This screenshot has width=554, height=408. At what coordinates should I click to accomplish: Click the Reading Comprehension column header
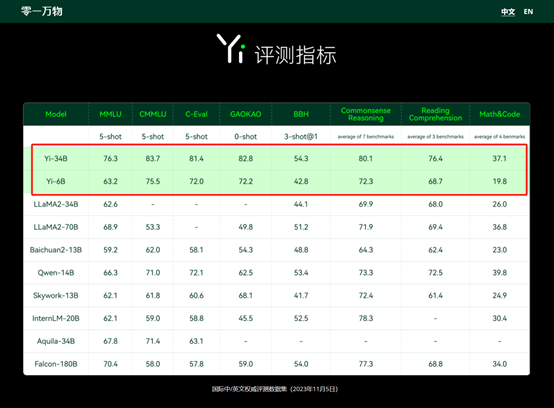click(435, 114)
